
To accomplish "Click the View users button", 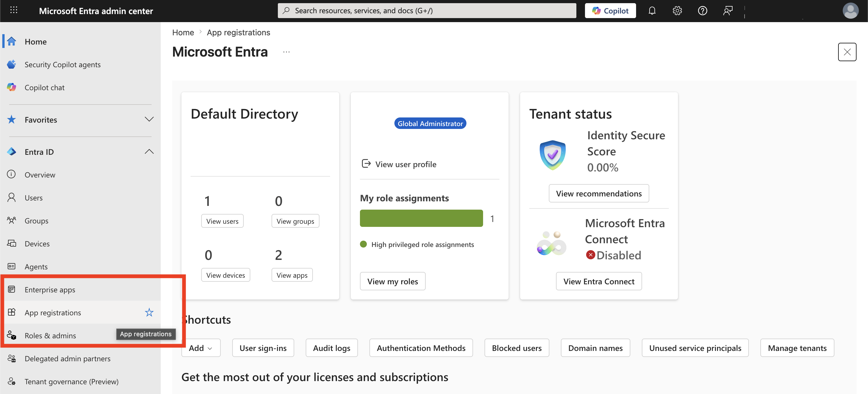I will coord(222,221).
